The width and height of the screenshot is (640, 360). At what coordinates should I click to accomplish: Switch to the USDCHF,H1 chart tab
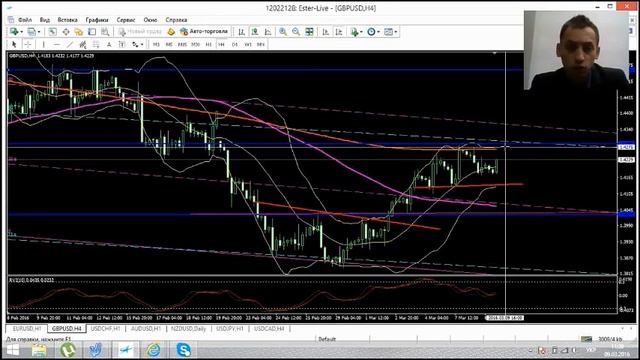click(x=105, y=329)
